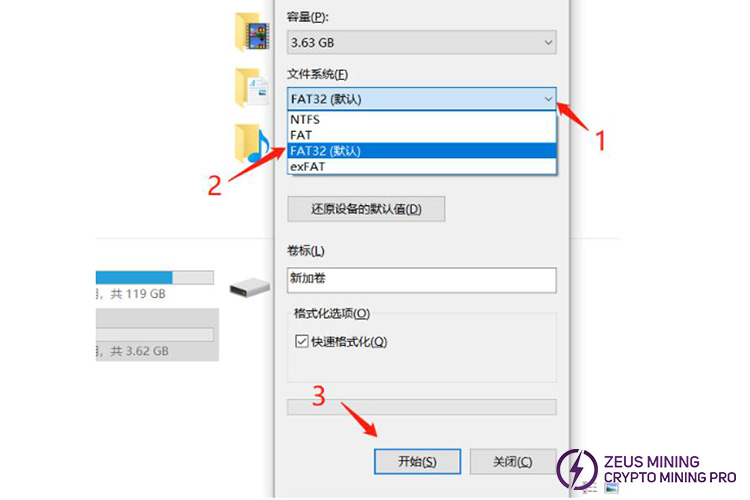
Task: Click the small picture icon near the bottom corner
Action: click(x=611, y=489)
